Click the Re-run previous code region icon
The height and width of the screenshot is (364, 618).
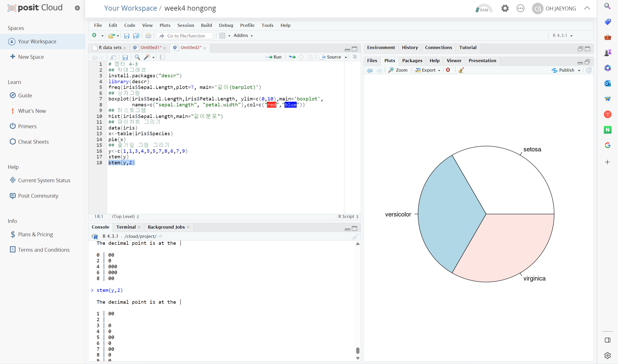tap(292, 57)
